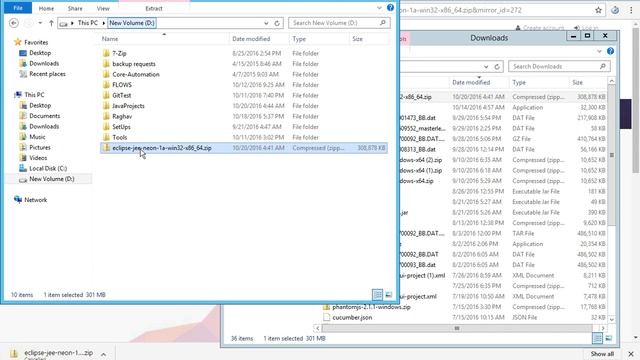Open the File ribbon tab
Viewport: 640px width, 360px height.
pyautogui.click(x=18, y=8)
